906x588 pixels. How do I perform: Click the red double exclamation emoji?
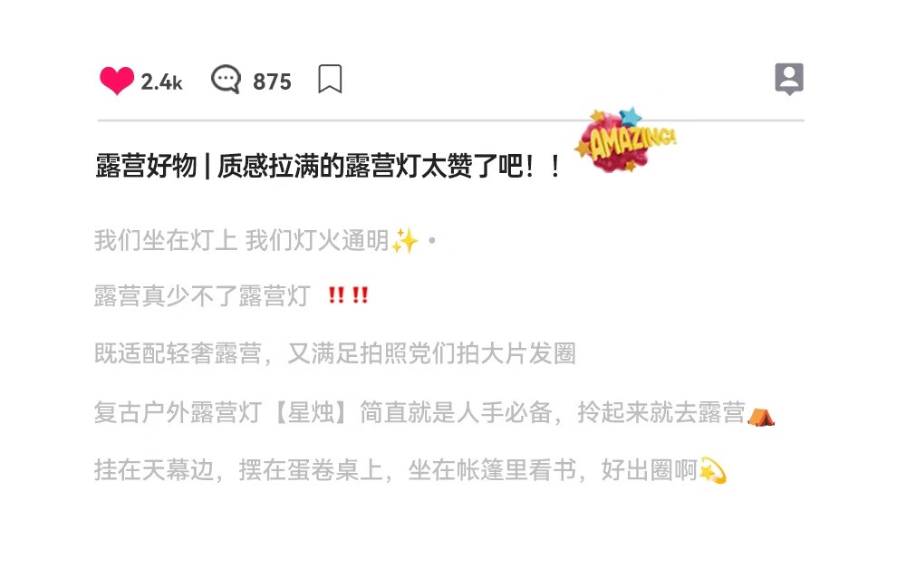tap(349, 295)
